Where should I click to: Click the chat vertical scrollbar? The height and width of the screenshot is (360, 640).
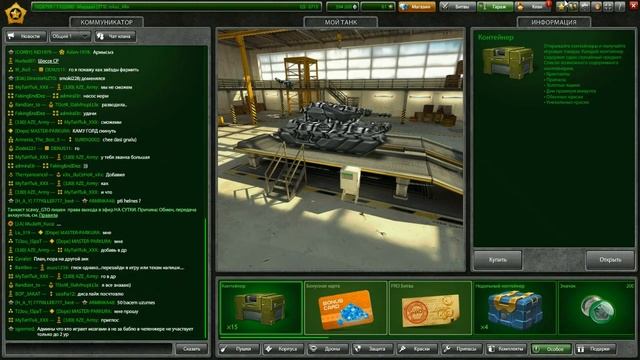[205, 278]
